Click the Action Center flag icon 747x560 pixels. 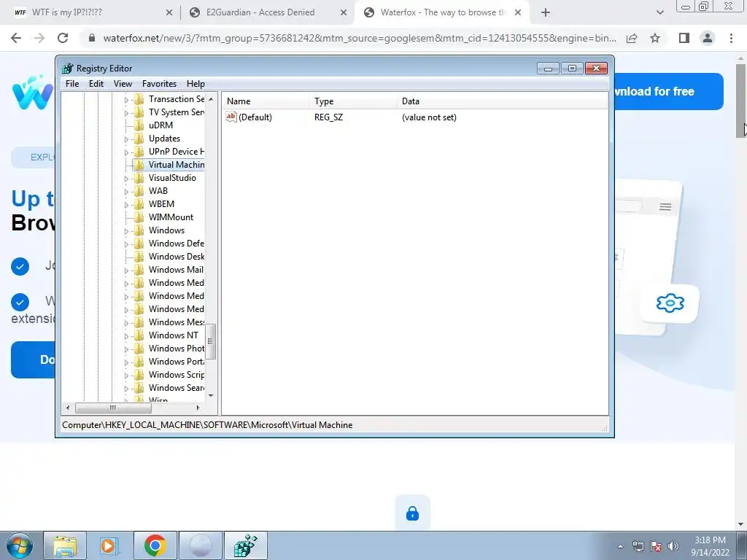tap(656, 546)
